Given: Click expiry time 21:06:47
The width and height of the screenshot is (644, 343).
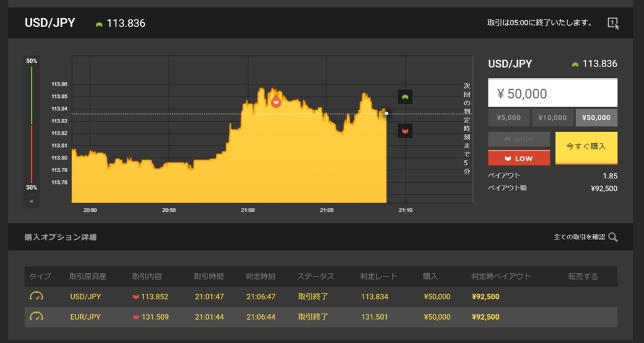Looking at the screenshot, I should 261,297.
